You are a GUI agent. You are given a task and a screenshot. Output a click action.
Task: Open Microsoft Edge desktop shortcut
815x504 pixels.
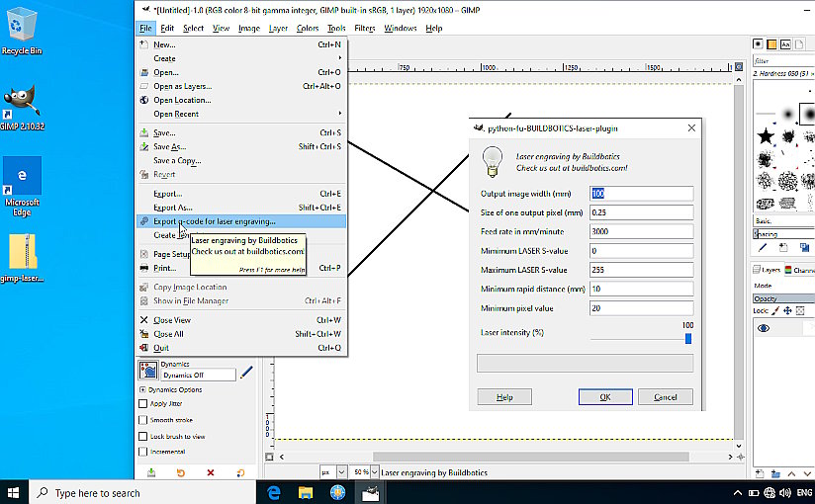(22, 187)
